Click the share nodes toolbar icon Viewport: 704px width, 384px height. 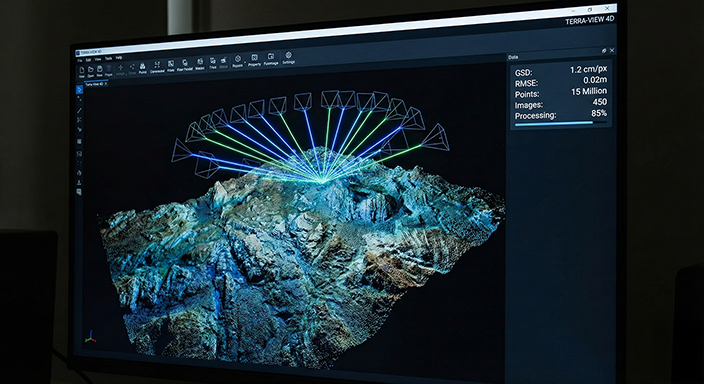click(132, 67)
